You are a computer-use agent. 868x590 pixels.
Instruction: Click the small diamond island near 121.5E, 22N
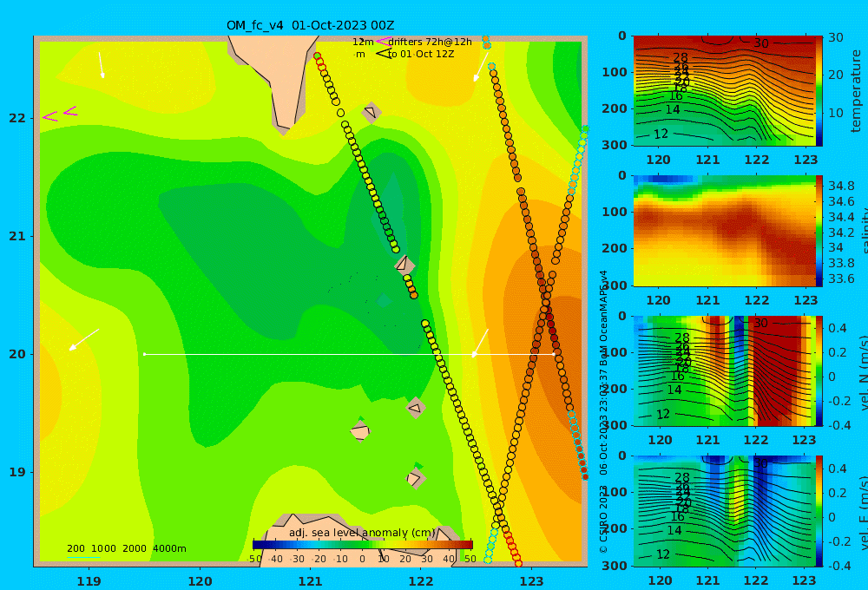click(x=371, y=113)
